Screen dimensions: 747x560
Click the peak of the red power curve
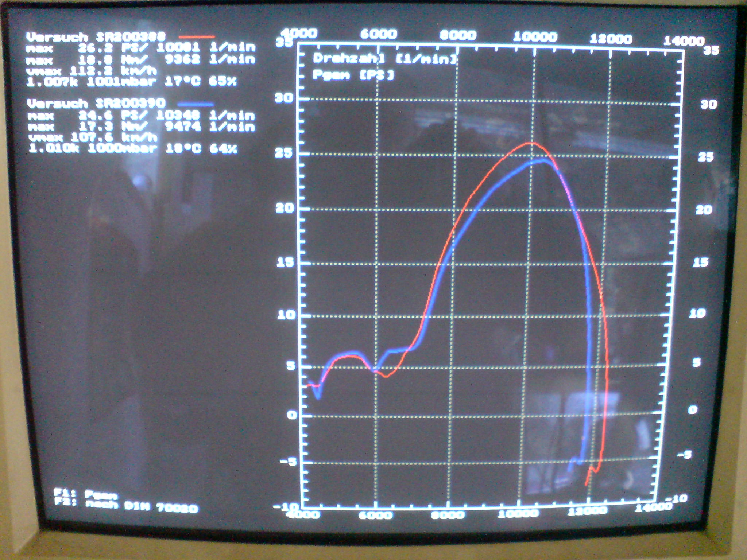point(531,143)
